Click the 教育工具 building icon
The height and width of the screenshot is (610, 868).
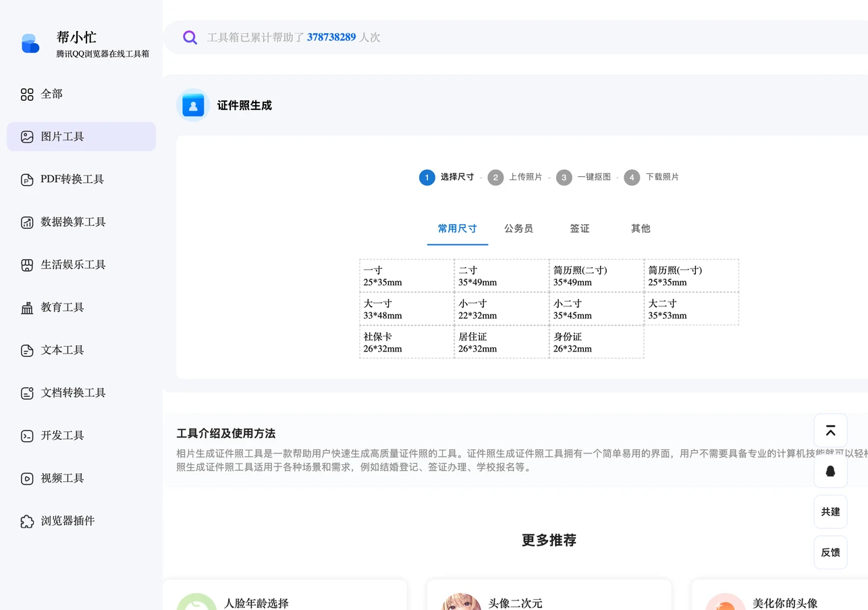(x=27, y=308)
